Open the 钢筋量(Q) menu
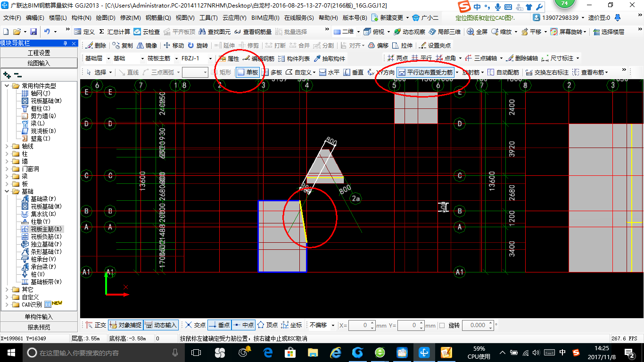The height and width of the screenshot is (362, 644). tap(158, 17)
